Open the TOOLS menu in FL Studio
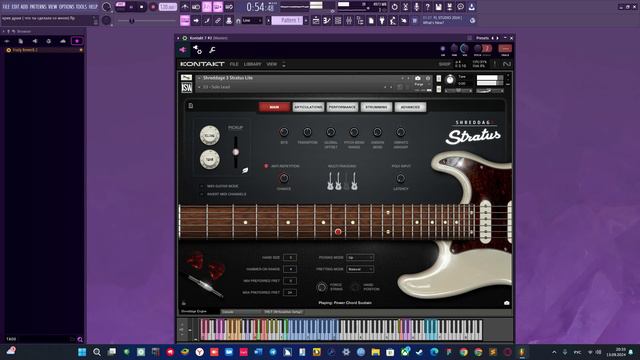This screenshot has width=640, height=360. (x=81, y=7)
